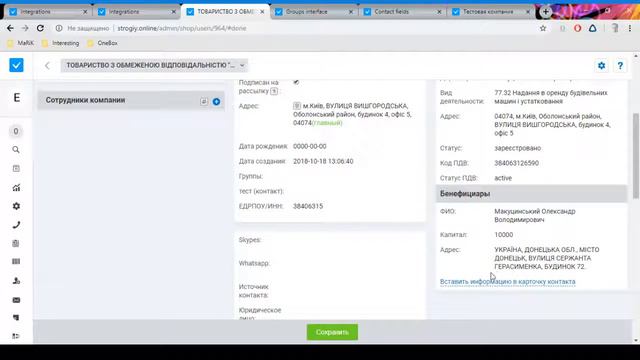This screenshot has height=360, width=640.
Task: Open the search icon in left sidebar
Action: [16, 150]
